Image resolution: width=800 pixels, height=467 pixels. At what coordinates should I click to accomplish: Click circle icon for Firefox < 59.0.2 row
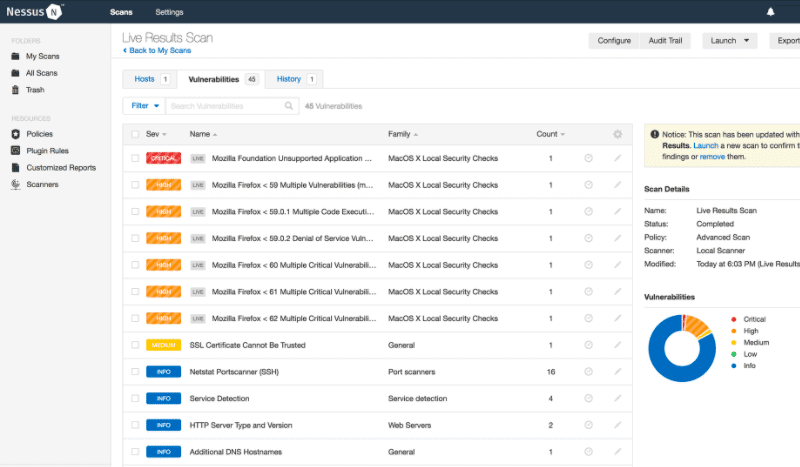[x=588, y=238]
